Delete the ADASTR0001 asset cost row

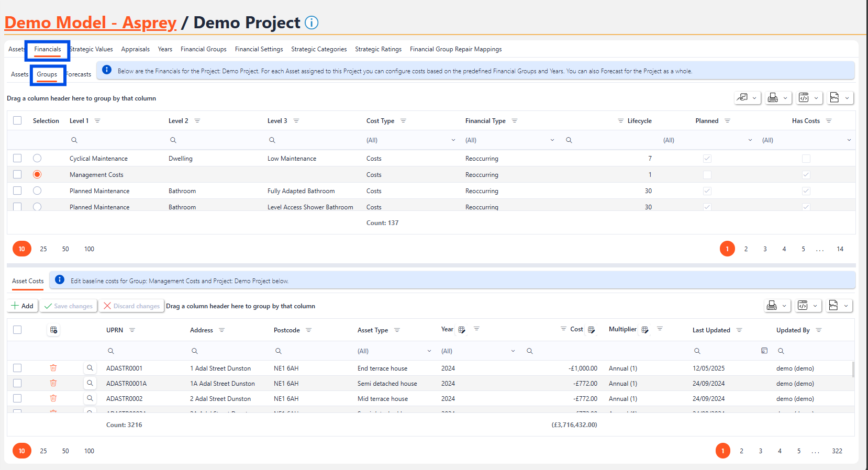(53, 368)
